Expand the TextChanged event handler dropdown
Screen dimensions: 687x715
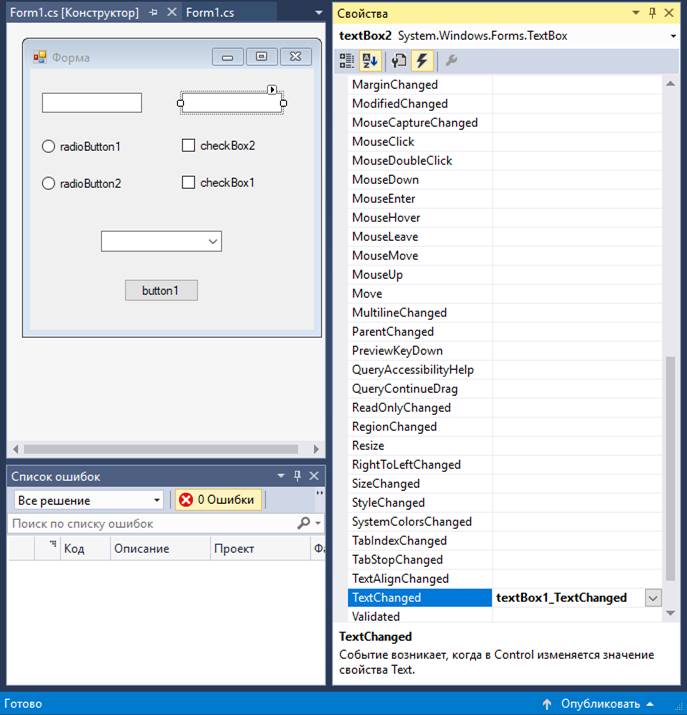[x=652, y=598]
